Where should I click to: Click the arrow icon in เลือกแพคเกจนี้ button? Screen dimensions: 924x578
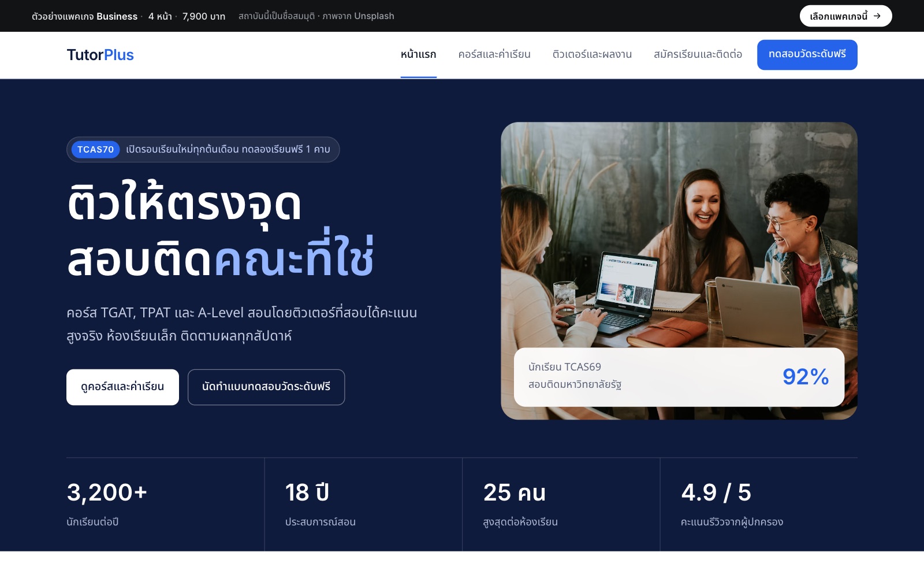(877, 16)
